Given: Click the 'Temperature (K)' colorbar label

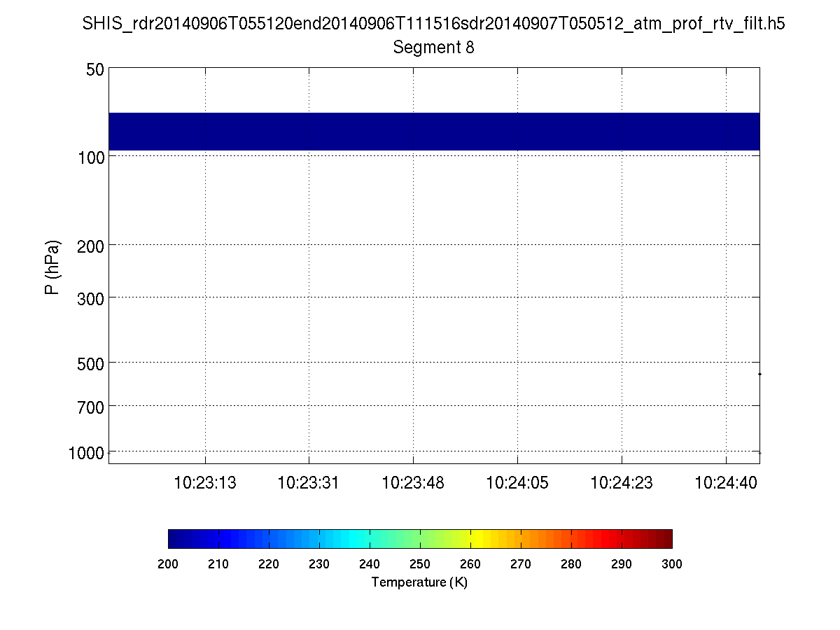Looking at the screenshot, I should click(419, 582).
